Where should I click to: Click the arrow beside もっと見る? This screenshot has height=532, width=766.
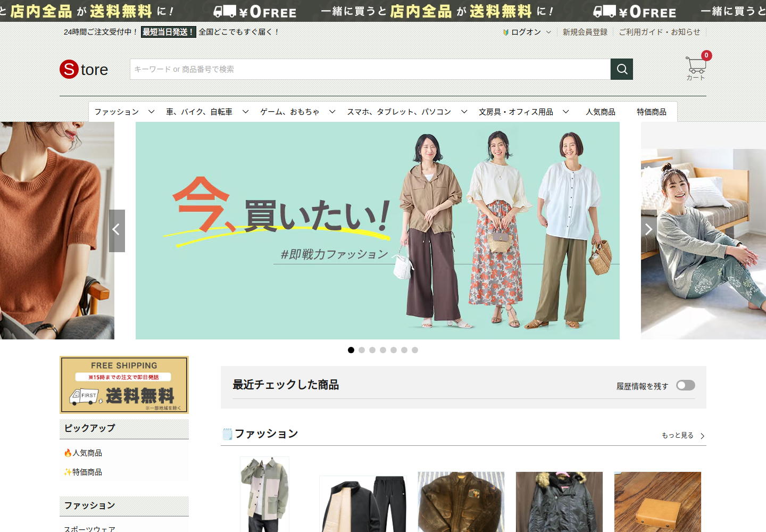click(703, 436)
